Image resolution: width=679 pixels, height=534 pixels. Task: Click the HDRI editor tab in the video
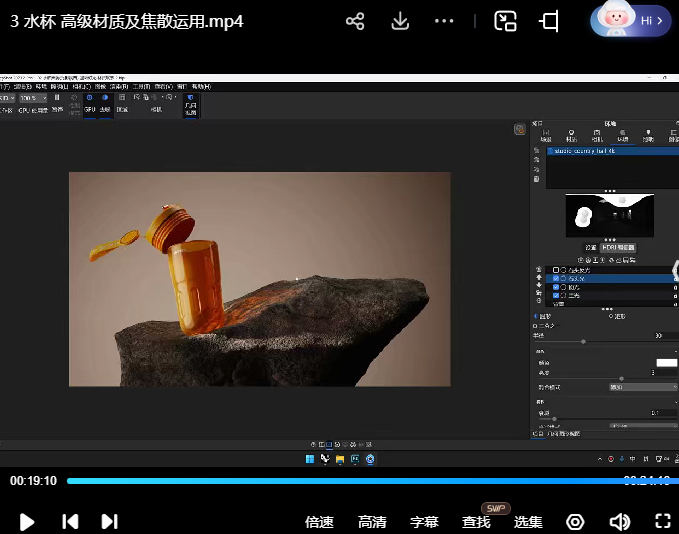tap(618, 247)
